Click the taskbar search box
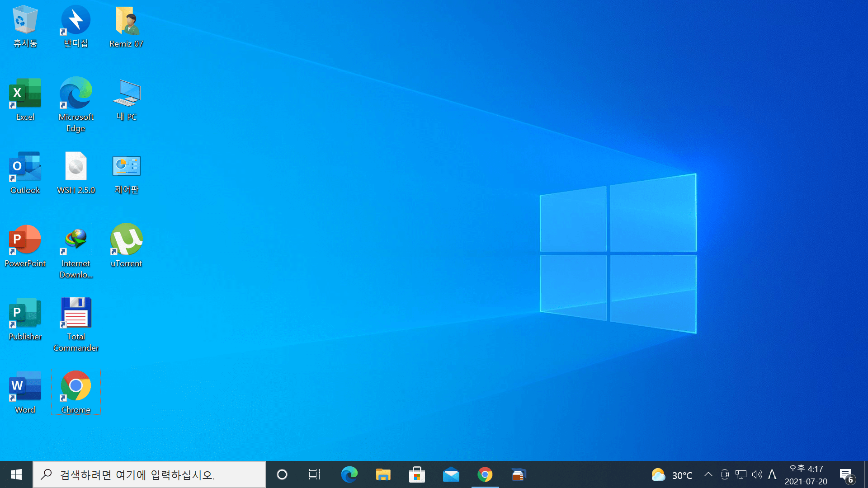The height and width of the screenshot is (488, 868). coord(149,474)
